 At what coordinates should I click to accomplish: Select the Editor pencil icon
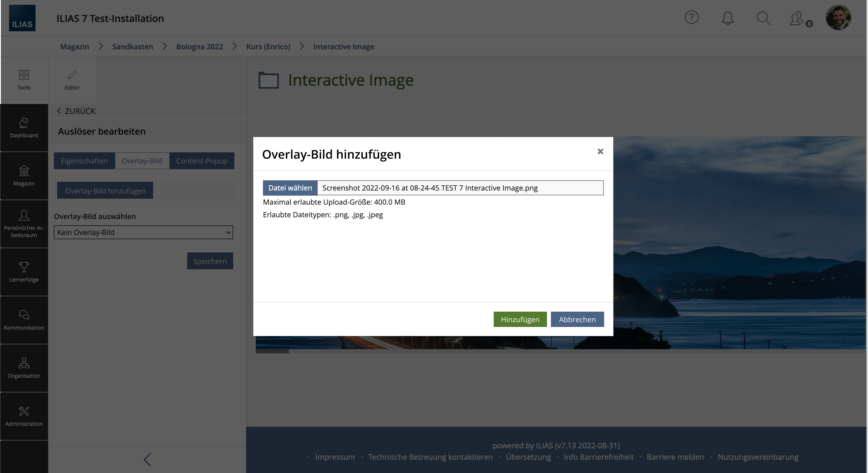pyautogui.click(x=72, y=80)
